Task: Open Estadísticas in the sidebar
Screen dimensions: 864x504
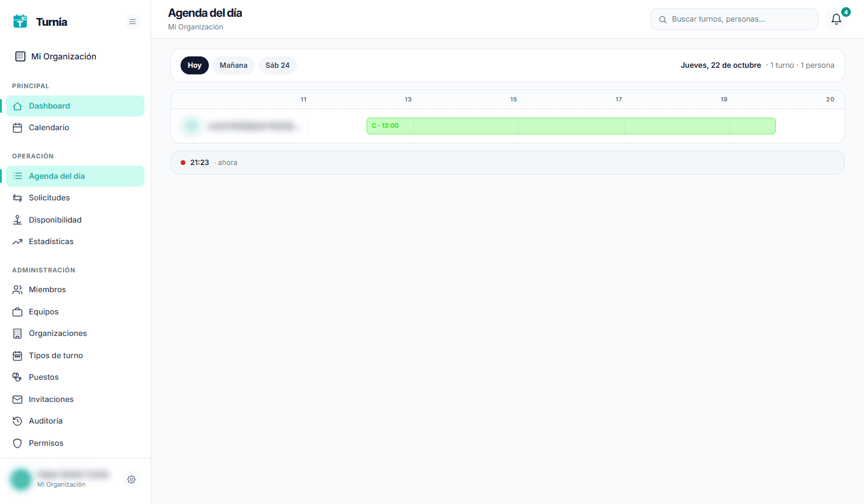Action: 76,242
